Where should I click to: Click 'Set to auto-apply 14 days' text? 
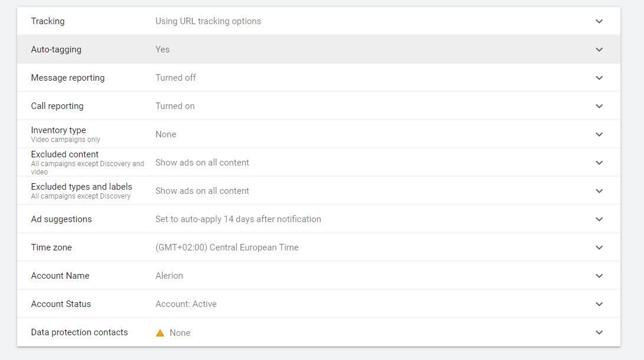tap(238, 219)
